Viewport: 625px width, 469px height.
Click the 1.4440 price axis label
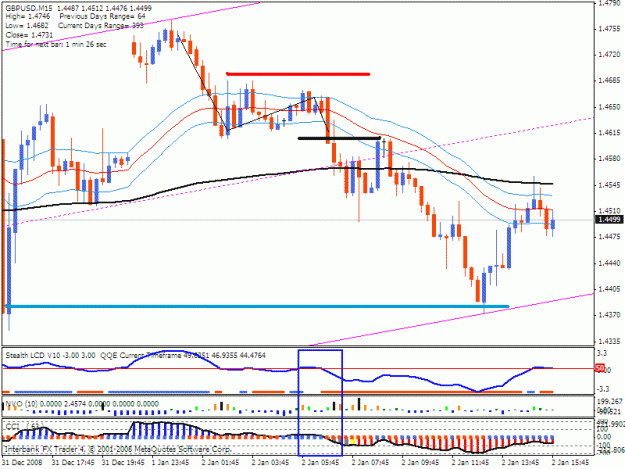click(x=609, y=263)
